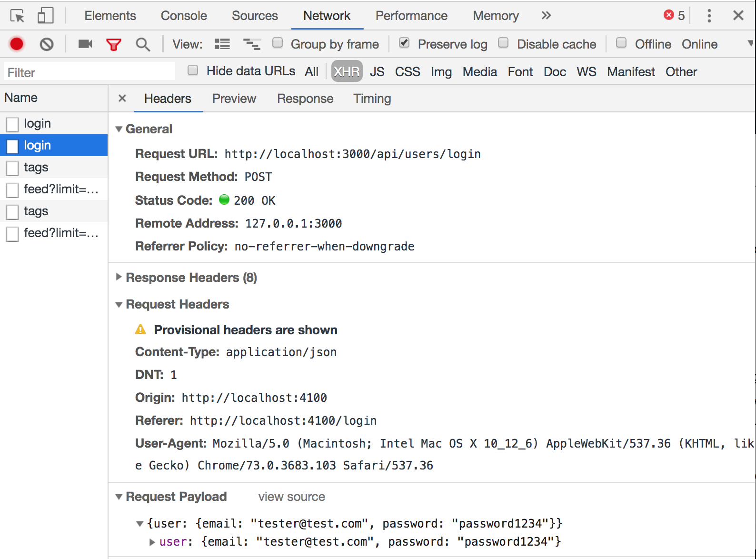The height and width of the screenshot is (559, 756).
Task: Select the last feed?limit request
Action: tap(54, 233)
